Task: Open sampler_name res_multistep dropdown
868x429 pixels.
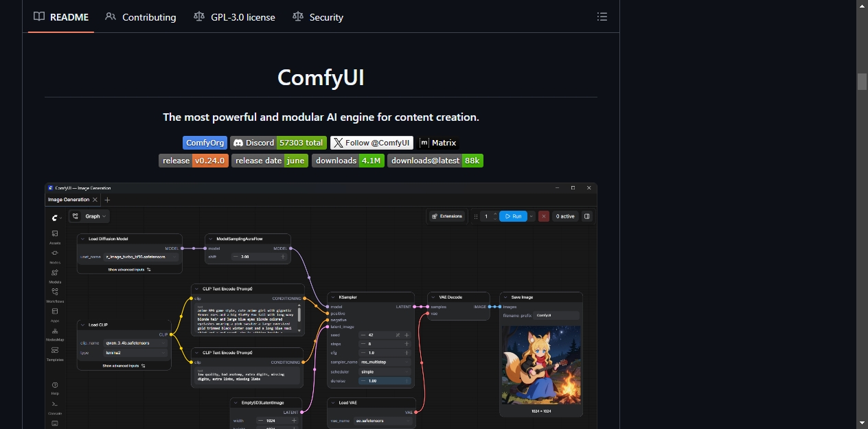Action: (385, 362)
